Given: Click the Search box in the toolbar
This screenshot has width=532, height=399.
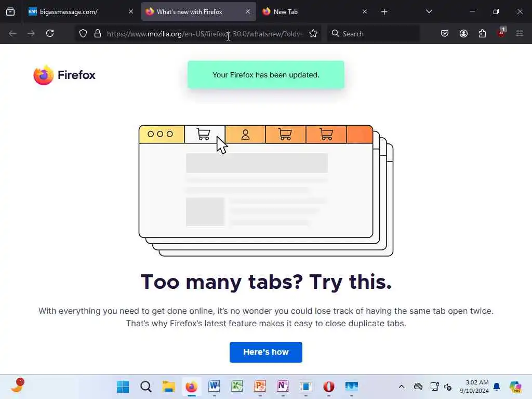Looking at the screenshot, I should [x=373, y=34].
